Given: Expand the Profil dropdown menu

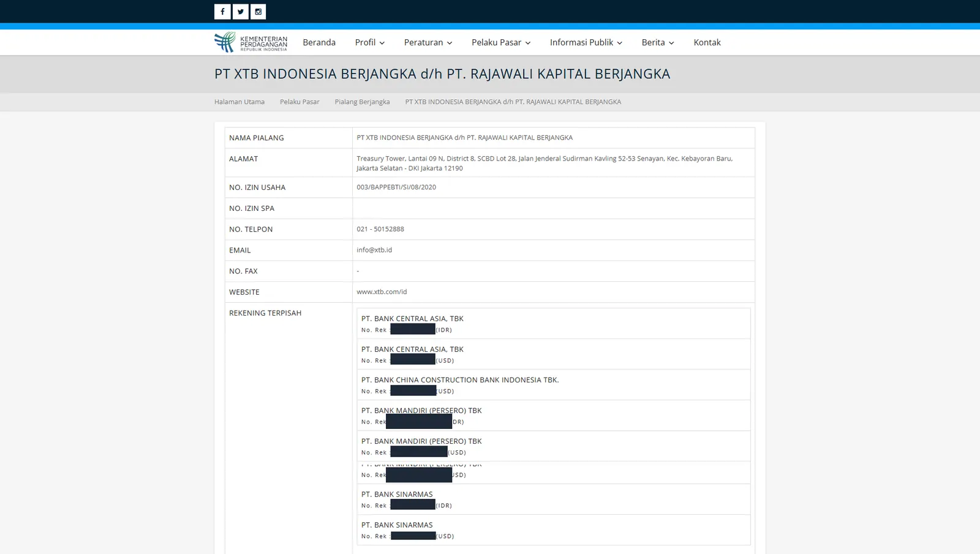Looking at the screenshot, I should 370,42.
